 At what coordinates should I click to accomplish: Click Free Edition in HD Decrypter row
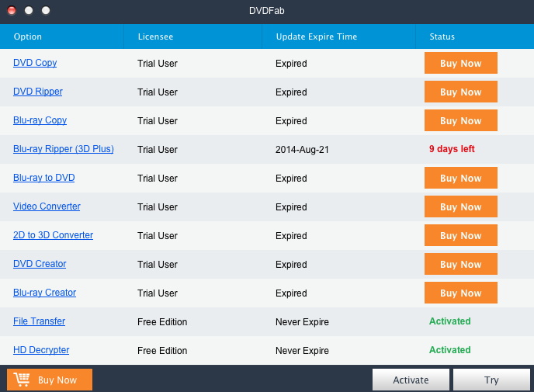(162, 350)
